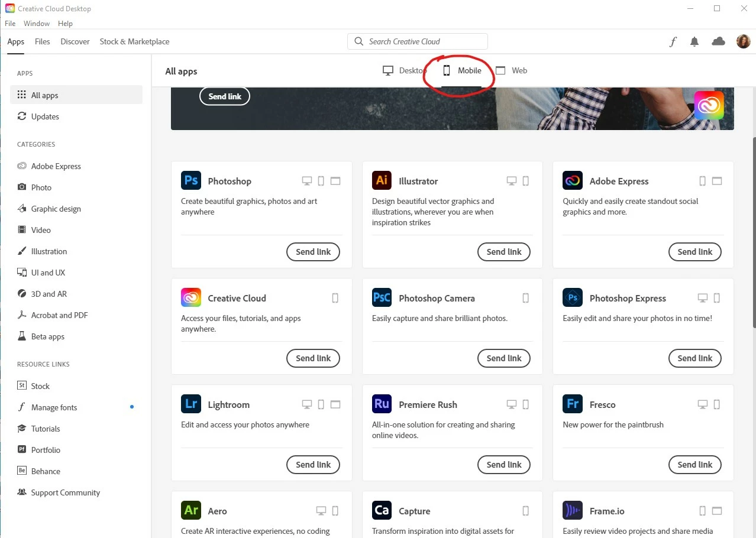Viewport: 756px width, 538px height.
Task: Click the Frame.io icon
Action: 573,510
